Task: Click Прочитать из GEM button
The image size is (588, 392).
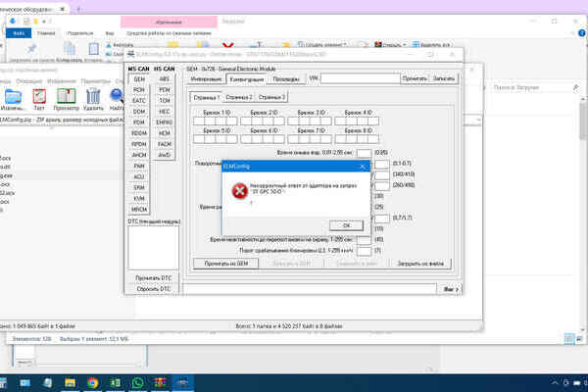Action: [225, 264]
